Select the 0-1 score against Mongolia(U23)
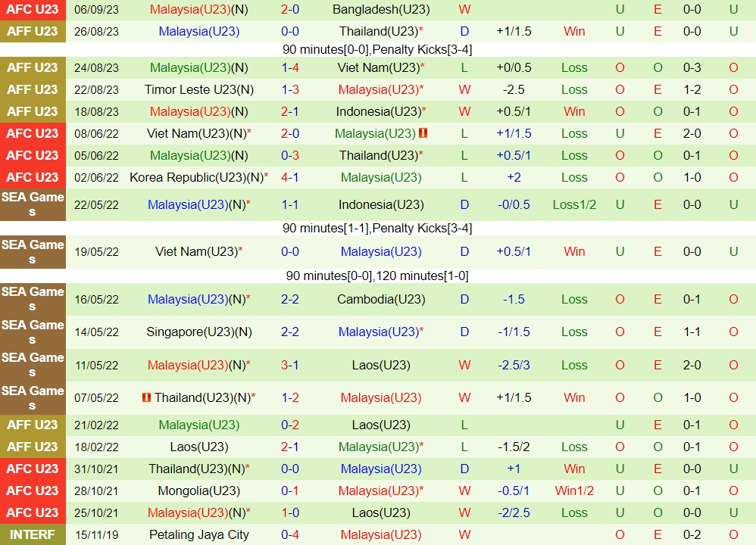The width and height of the screenshot is (756, 545). pos(290,490)
